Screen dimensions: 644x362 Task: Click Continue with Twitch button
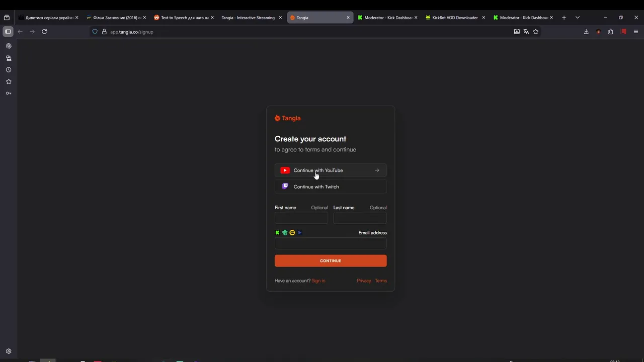(331, 187)
